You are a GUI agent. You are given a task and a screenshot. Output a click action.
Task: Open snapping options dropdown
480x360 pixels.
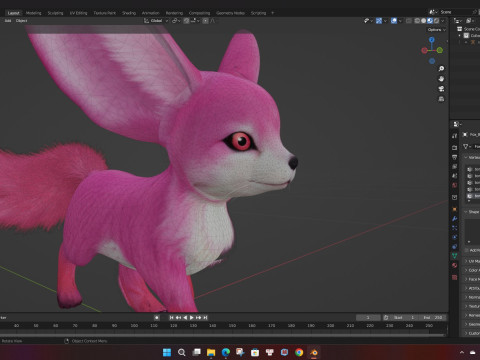click(x=195, y=21)
